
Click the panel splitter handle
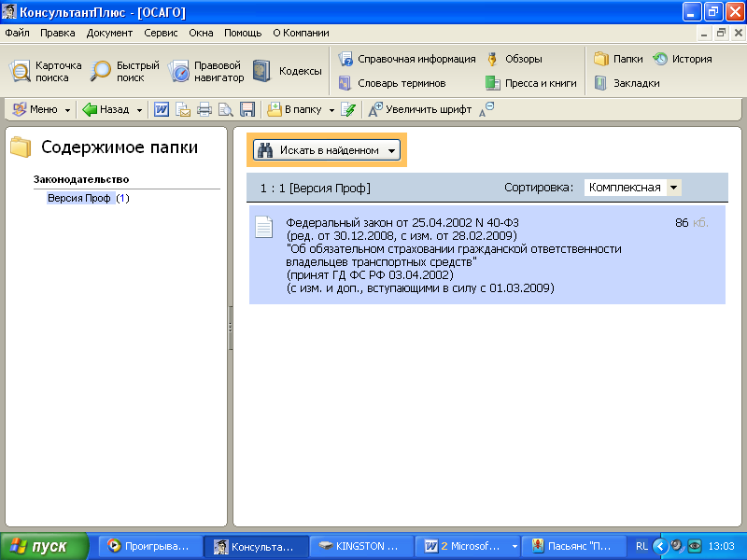[x=231, y=328]
